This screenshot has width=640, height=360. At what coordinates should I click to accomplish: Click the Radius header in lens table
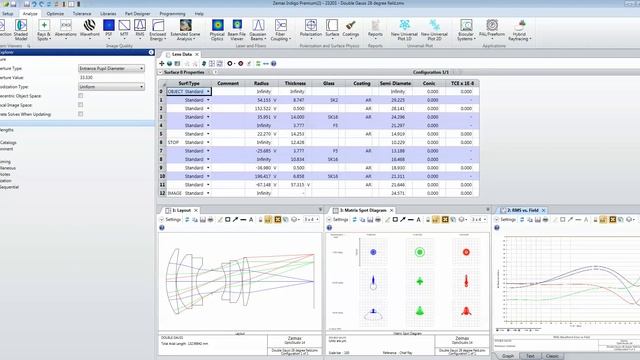(x=261, y=83)
